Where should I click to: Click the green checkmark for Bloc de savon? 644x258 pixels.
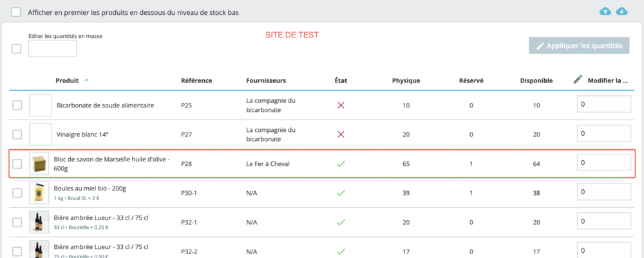(x=341, y=164)
